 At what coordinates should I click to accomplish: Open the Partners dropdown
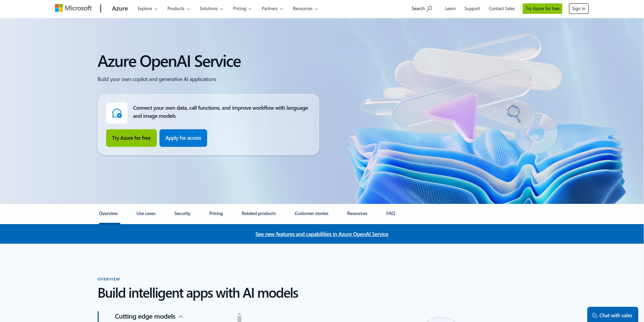tap(272, 9)
